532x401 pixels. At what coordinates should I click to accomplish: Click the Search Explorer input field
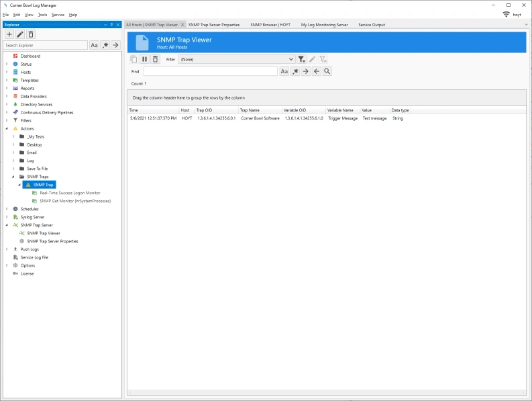(46, 45)
